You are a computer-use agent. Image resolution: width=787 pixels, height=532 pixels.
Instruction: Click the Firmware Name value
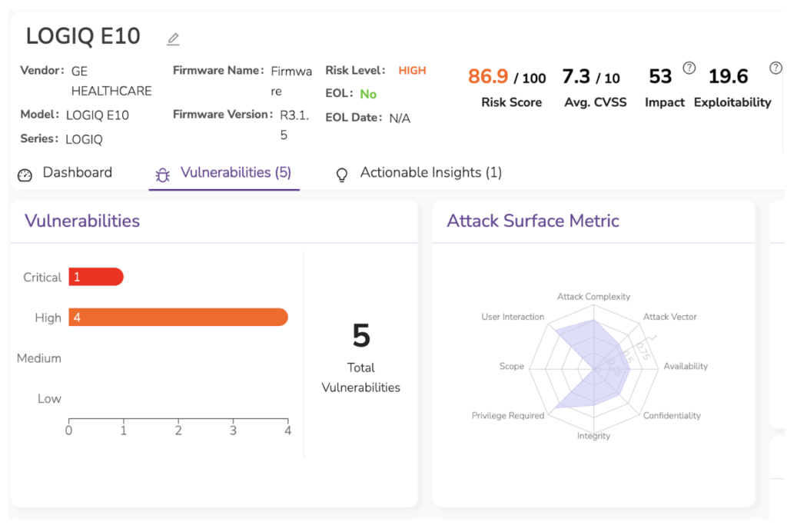291,81
